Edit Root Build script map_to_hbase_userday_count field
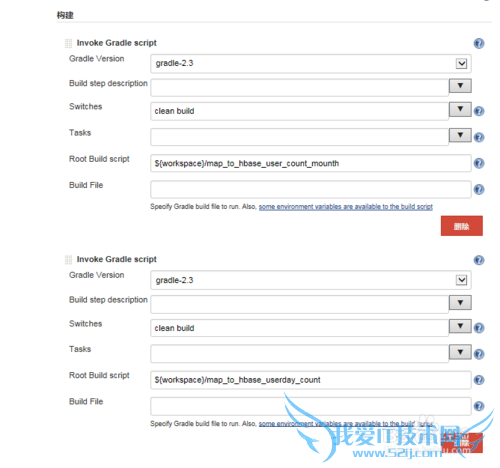Viewport: 500px width, 468px height. click(x=311, y=380)
